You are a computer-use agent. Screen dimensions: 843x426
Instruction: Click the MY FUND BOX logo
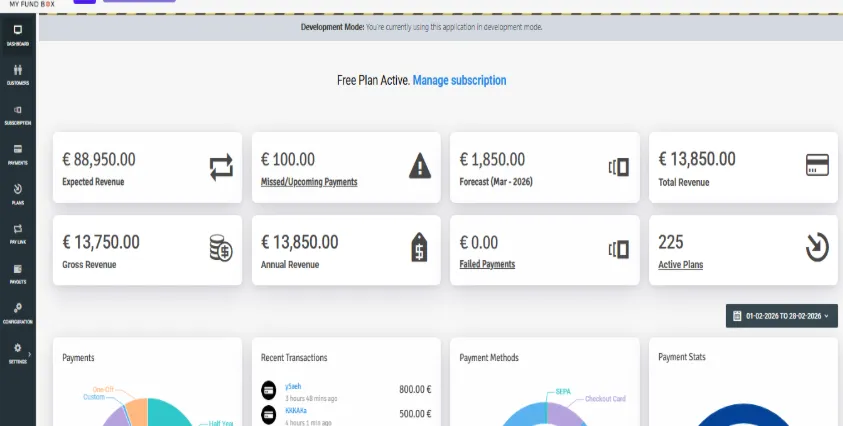pyautogui.click(x=32, y=4)
